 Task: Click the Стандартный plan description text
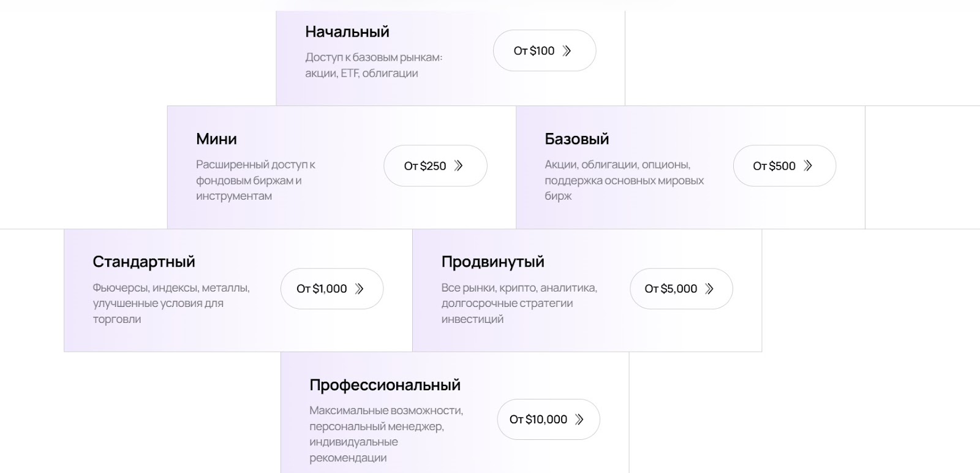tap(171, 303)
